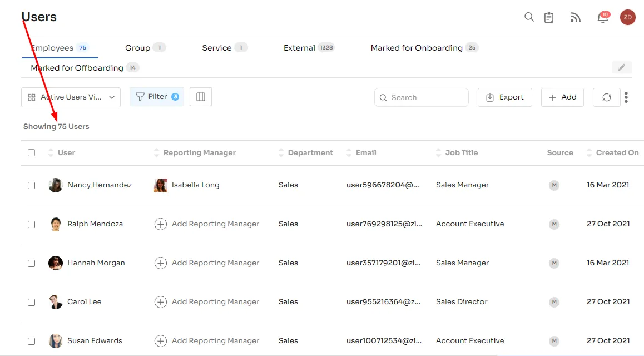
Task: Click the Export button
Action: coord(505,97)
